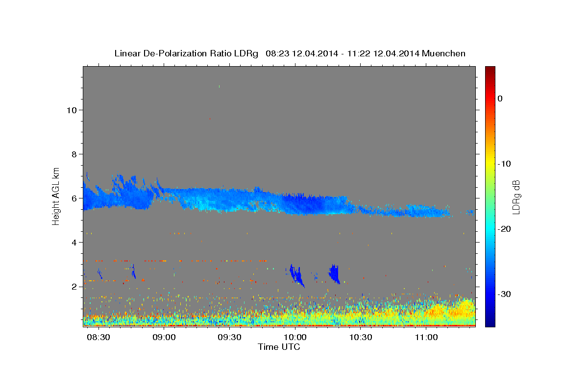Screen dimensions: 588x392
Task: Click the dark blue bottom of the colorbar
Action: point(490,321)
